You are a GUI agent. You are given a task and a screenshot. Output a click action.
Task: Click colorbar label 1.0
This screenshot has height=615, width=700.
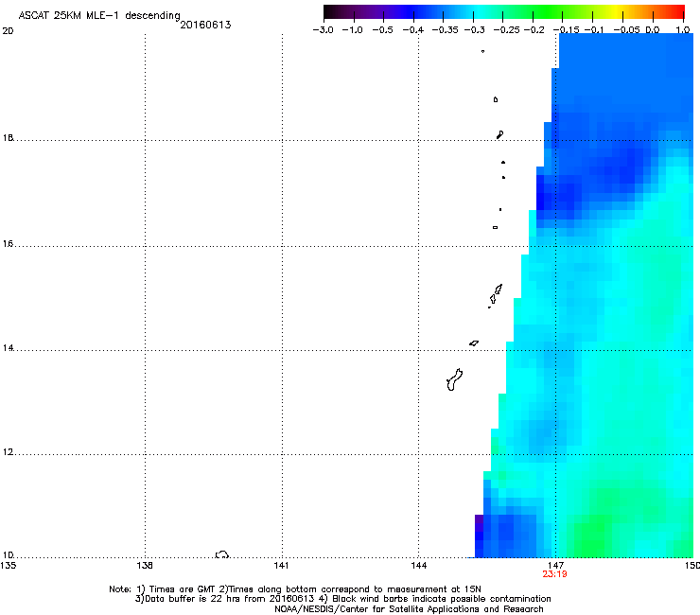click(683, 30)
